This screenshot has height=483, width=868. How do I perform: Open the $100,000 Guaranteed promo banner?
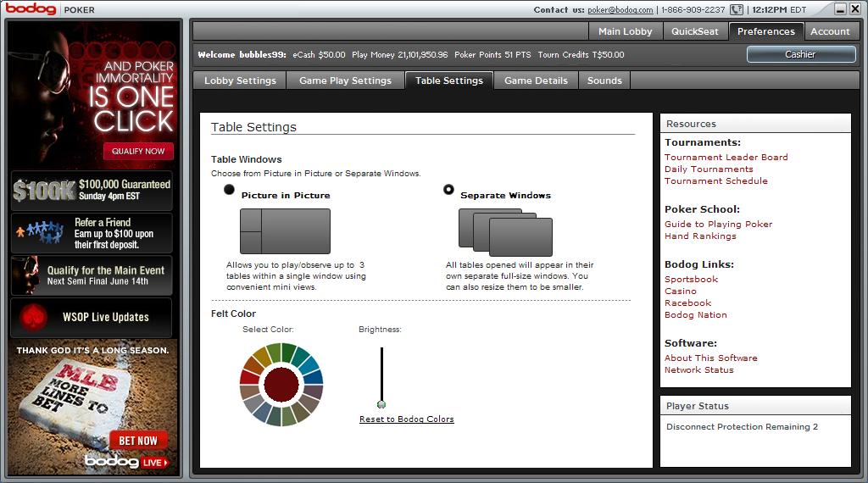point(92,191)
